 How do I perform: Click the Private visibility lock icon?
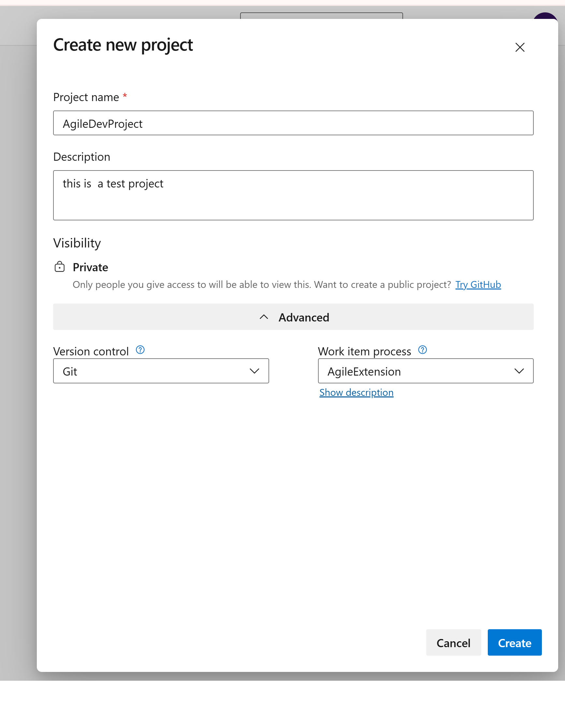pyautogui.click(x=59, y=267)
